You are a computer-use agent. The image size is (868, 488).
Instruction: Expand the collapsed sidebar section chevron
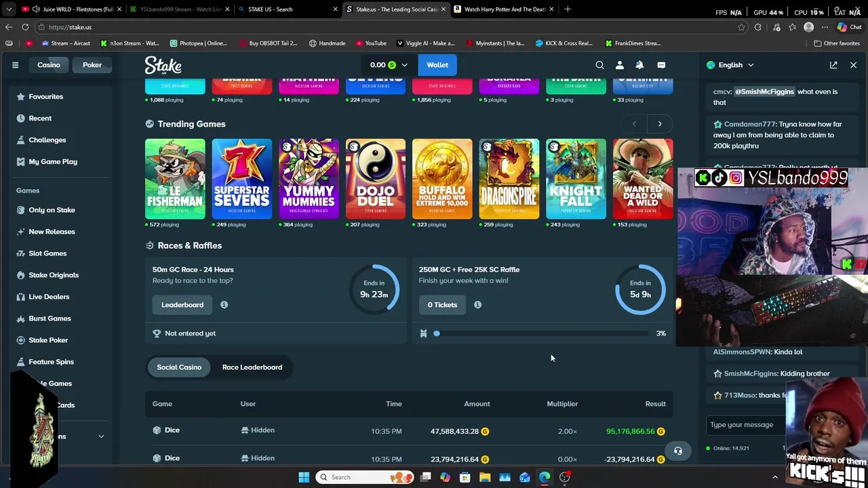coord(101,436)
